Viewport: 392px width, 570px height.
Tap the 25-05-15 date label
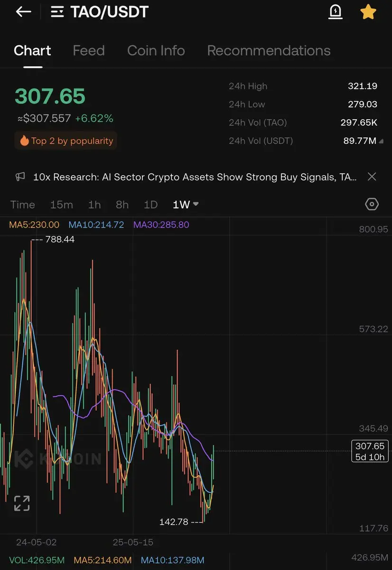(133, 542)
